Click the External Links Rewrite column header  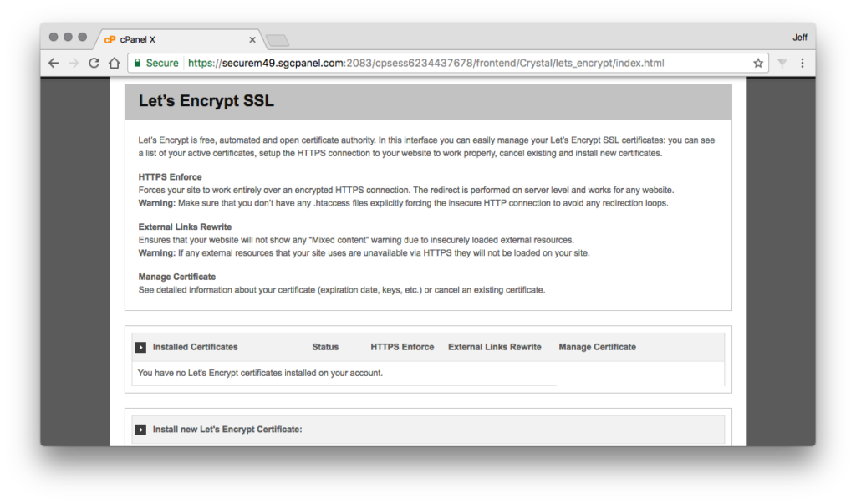(x=494, y=347)
